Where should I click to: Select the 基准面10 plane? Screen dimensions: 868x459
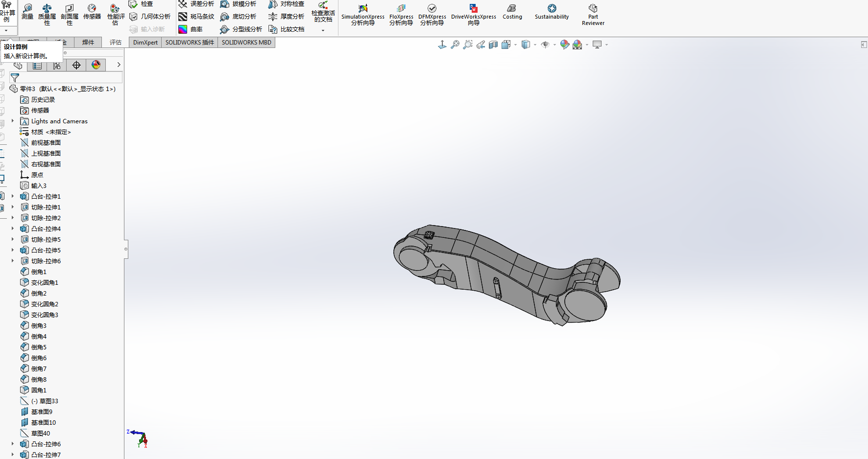point(38,422)
